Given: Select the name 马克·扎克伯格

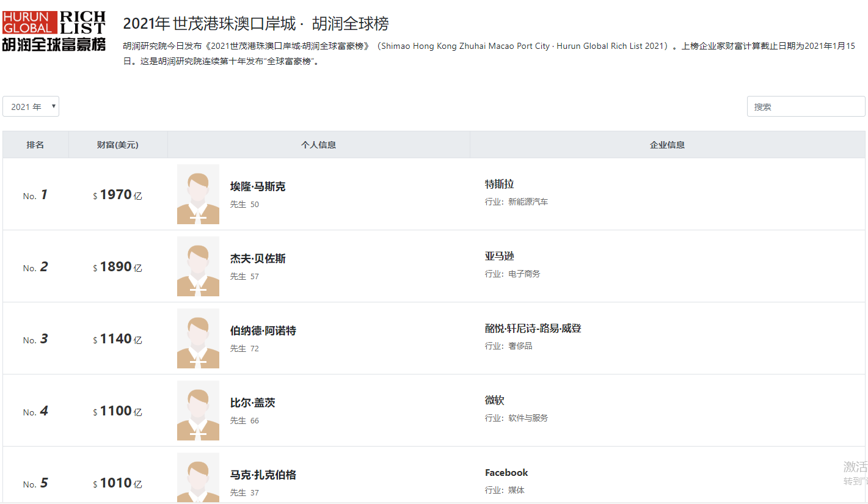Looking at the screenshot, I should click(263, 475).
